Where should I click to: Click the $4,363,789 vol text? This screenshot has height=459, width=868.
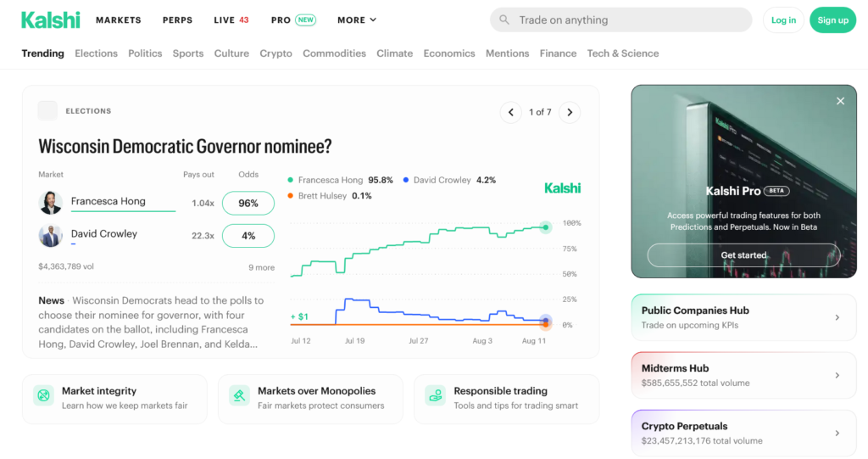66,266
